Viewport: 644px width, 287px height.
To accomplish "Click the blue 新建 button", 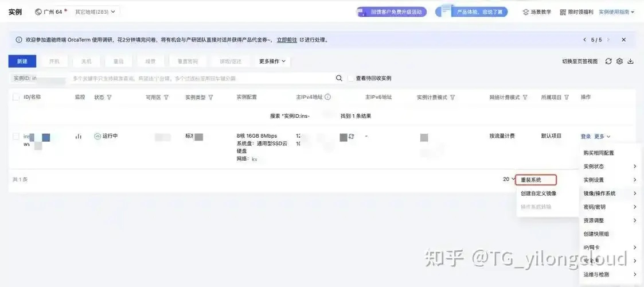I will (x=22, y=61).
